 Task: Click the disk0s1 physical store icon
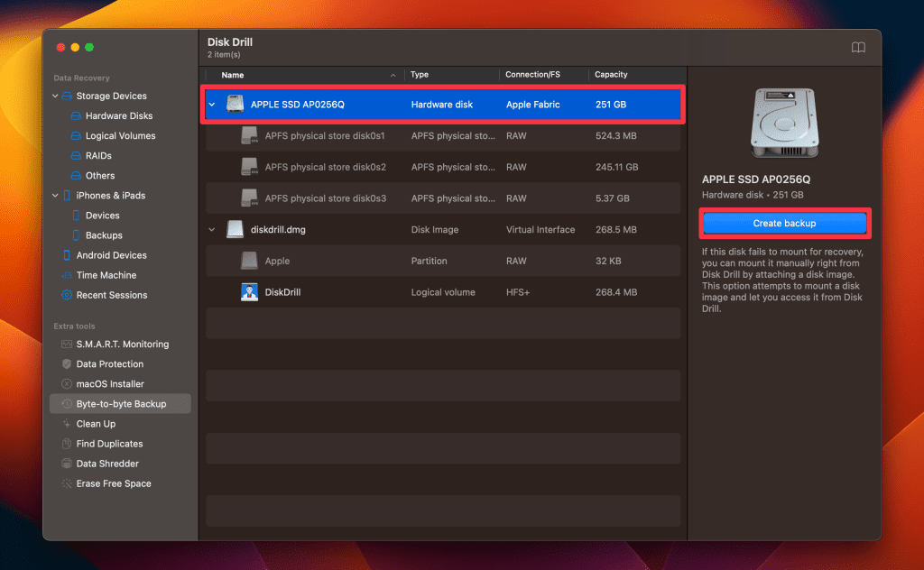coord(249,135)
